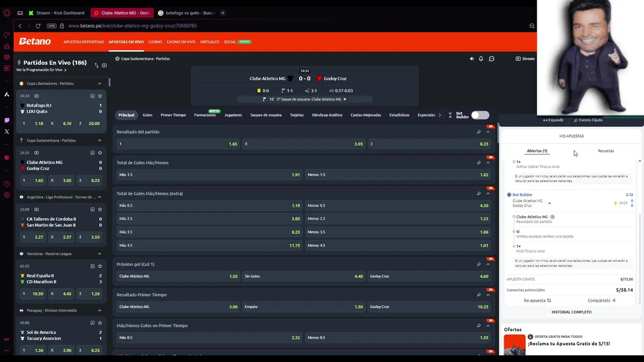This screenshot has height=362, width=644.
Task: Open the browser search magnifier icon
Action: [532, 26]
